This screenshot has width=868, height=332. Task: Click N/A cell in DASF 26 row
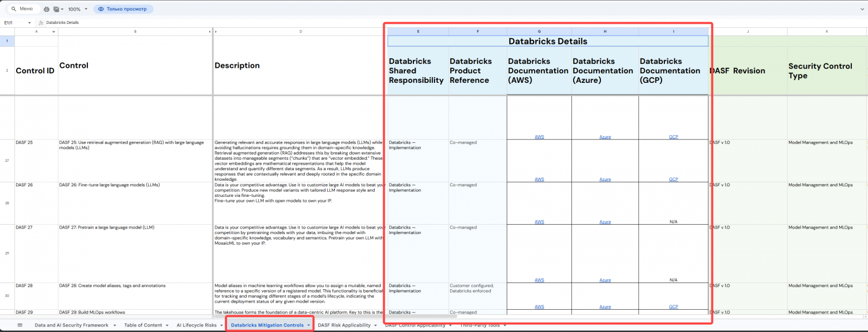[x=673, y=203]
